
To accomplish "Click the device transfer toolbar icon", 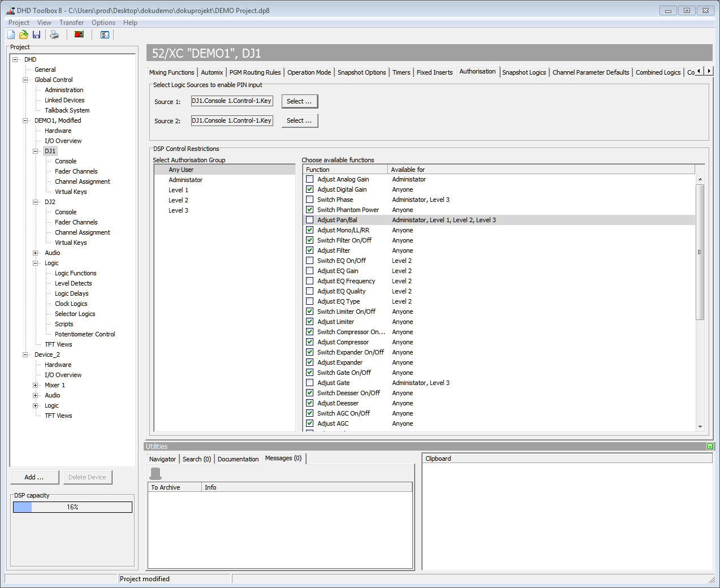I will click(79, 34).
